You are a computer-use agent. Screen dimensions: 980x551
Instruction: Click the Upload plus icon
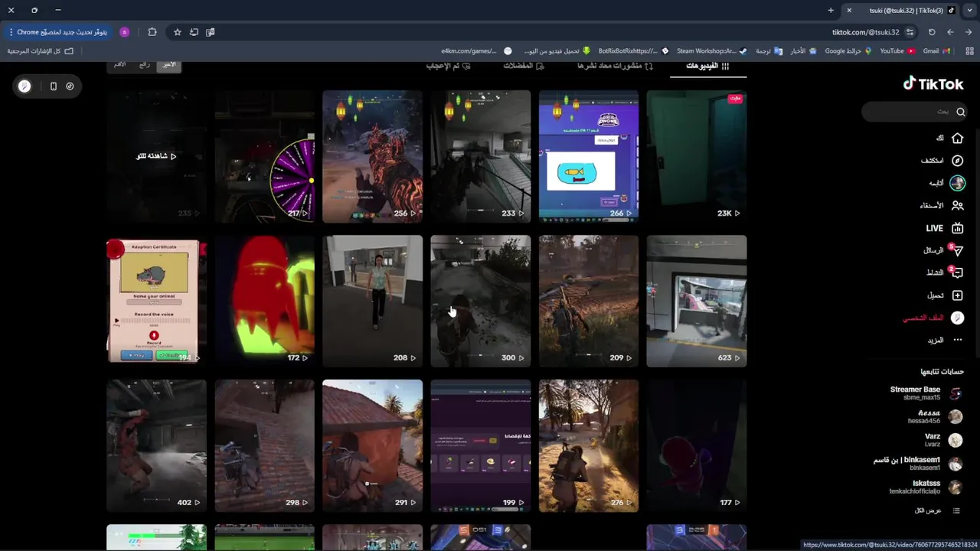point(957,295)
